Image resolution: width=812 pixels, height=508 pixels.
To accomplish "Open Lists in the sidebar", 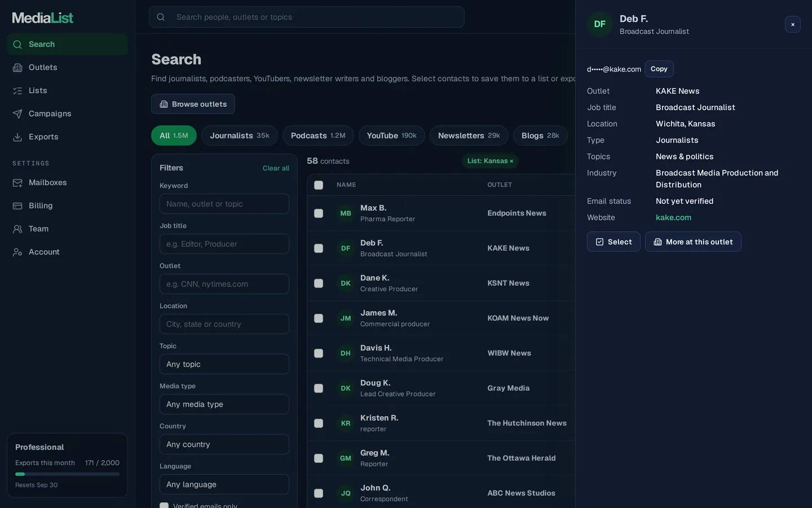I will [67, 90].
